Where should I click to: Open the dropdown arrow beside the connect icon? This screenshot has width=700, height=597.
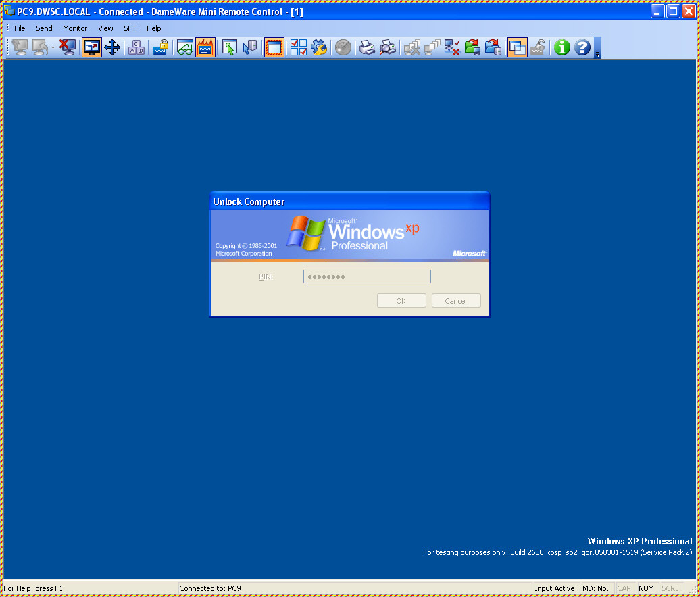(x=53, y=48)
